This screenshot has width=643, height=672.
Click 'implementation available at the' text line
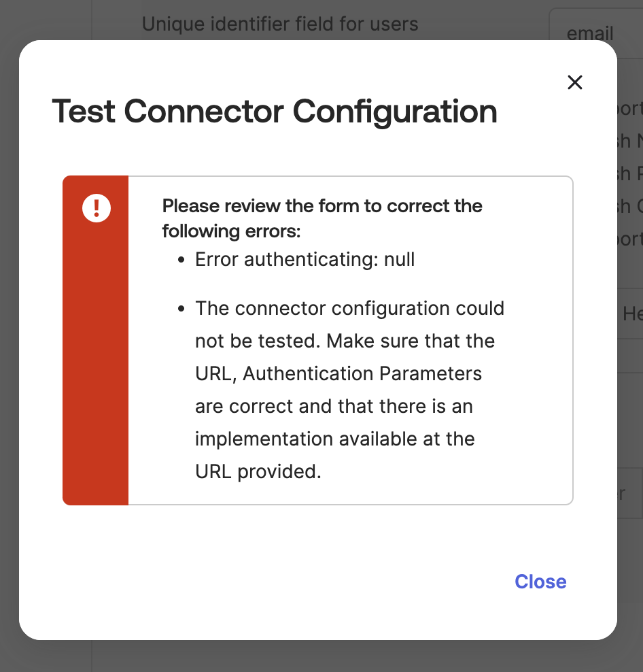coord(334,439)
